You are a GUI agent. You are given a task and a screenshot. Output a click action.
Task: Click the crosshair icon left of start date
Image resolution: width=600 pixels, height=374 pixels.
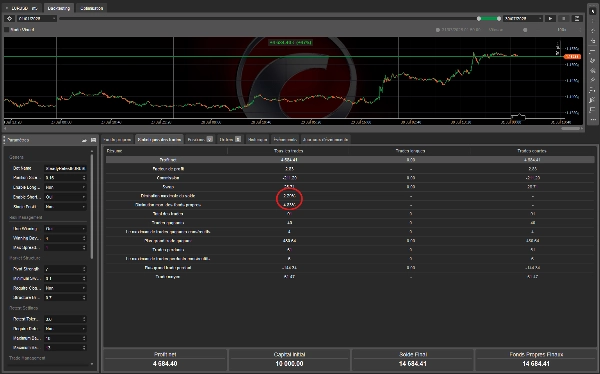coord(10,18)
